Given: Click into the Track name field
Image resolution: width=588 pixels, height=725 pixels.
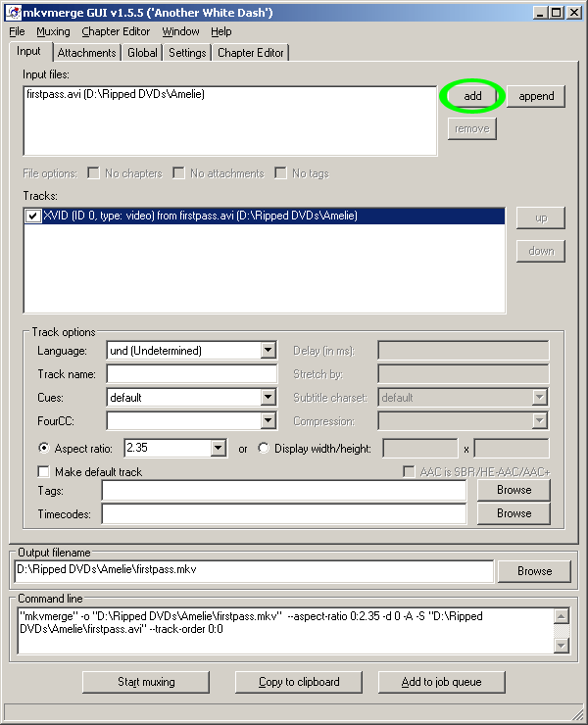Looking at the screenshot, I should click(191, 374).
